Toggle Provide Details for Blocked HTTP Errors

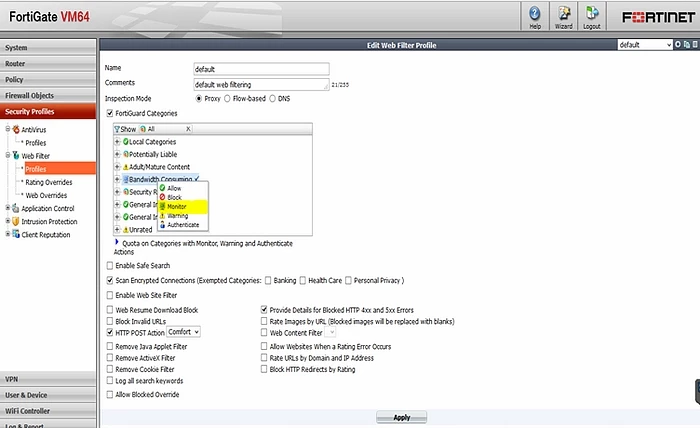click(264, 309)
